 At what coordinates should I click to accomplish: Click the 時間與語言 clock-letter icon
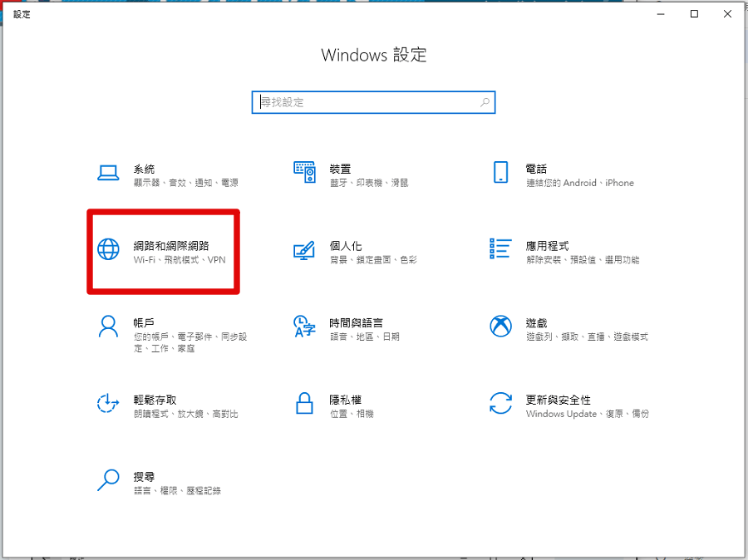click(x=304, y=327)
